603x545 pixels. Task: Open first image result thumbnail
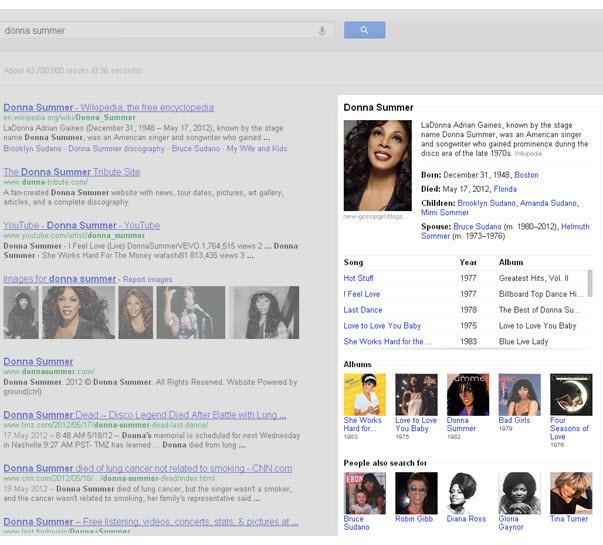(x=21, y=312)
